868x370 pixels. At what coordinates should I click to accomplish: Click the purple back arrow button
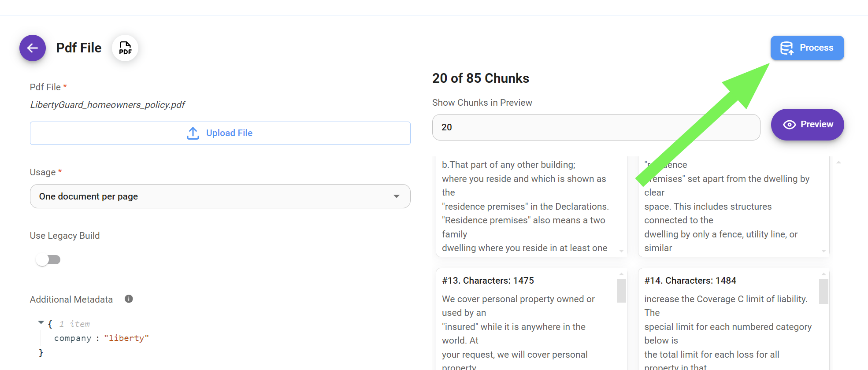click(x=33, y=48)
